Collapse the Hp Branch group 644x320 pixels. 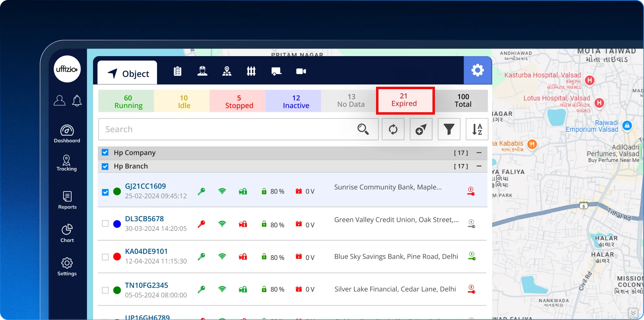pos(479,166)
